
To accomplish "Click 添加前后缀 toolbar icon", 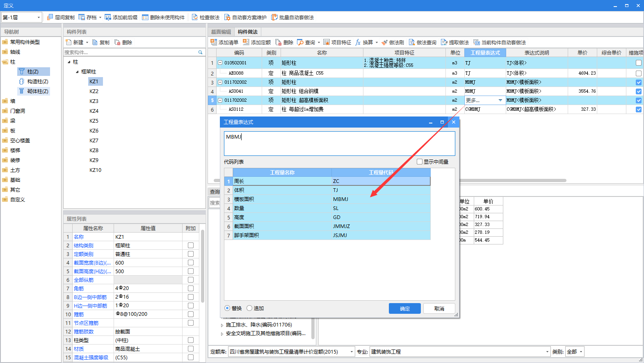I will click(x=108, y=17).
